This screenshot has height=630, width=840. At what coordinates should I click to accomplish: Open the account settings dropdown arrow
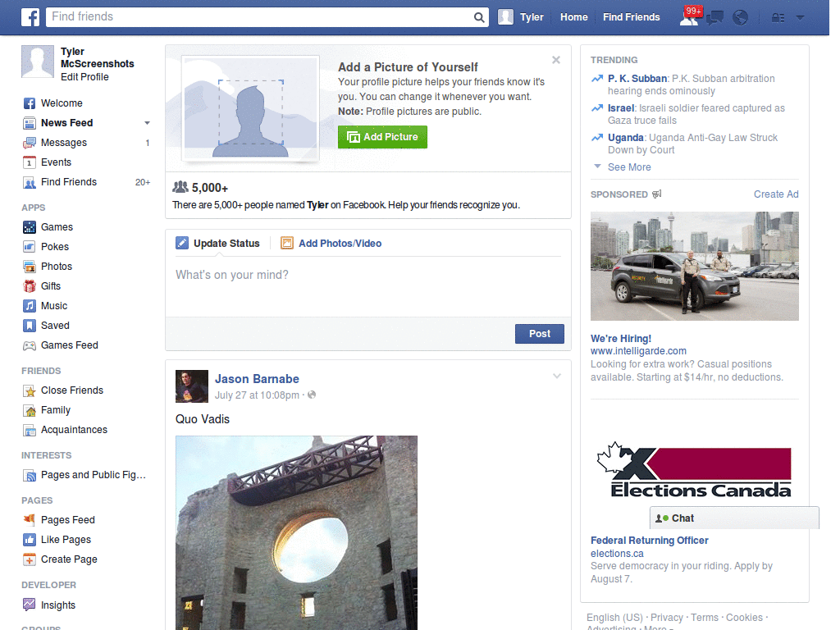click(800, 16)
